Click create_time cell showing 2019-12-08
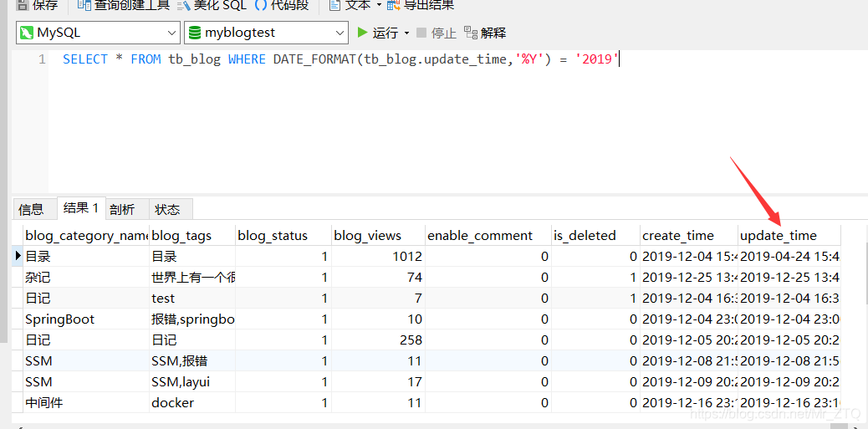The height and width of the screenshot is (429, 868). coord(689,361)
